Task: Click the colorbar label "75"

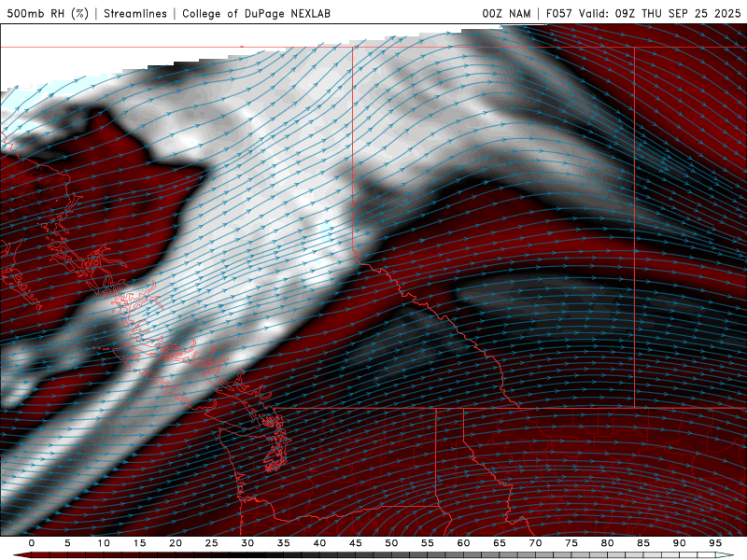Action: (x=571, y=543)
